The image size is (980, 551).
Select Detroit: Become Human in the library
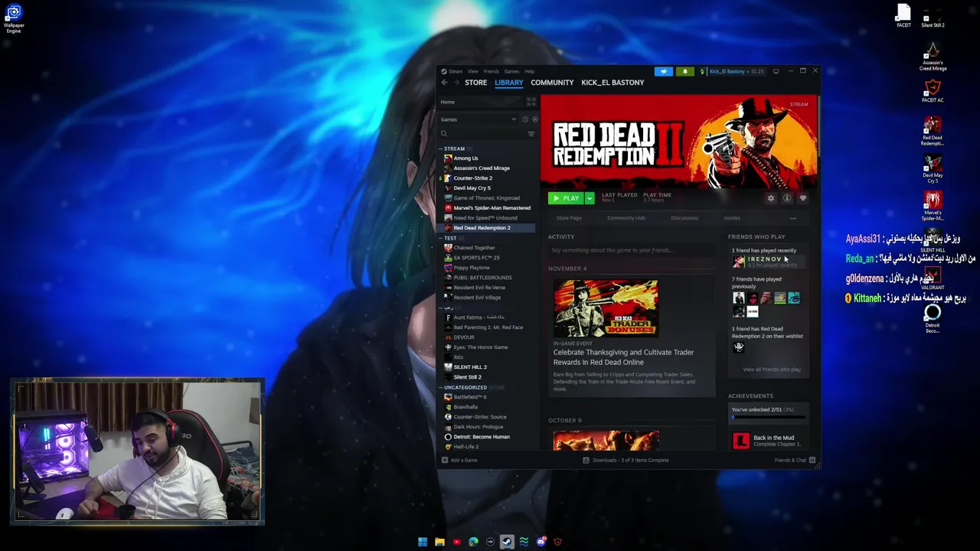[x=481, y=437]
